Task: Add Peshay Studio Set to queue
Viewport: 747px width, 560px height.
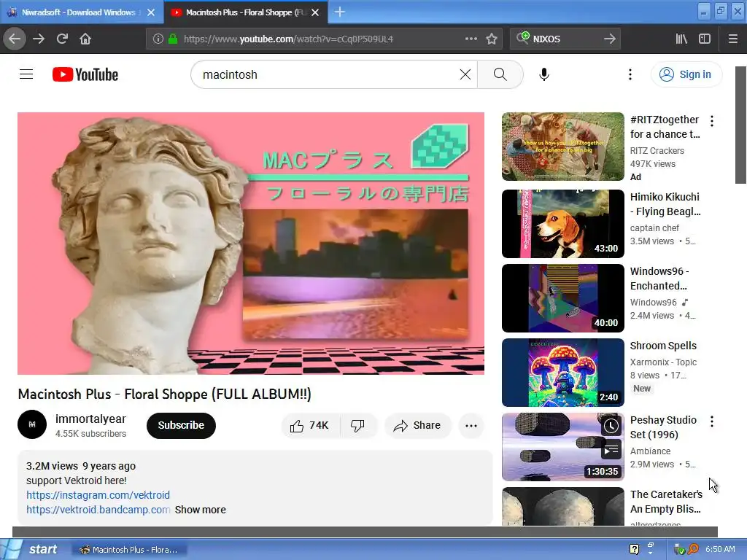Action: pos(611,449)
